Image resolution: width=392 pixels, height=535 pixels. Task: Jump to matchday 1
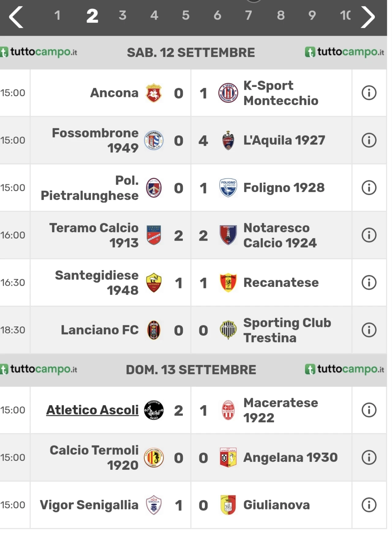pos(57,15)
